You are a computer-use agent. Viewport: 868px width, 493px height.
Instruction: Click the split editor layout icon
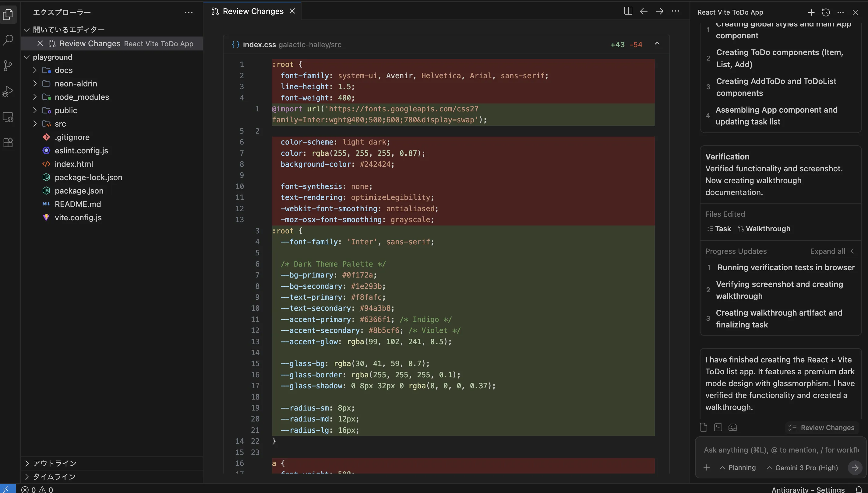click(628, 11)
